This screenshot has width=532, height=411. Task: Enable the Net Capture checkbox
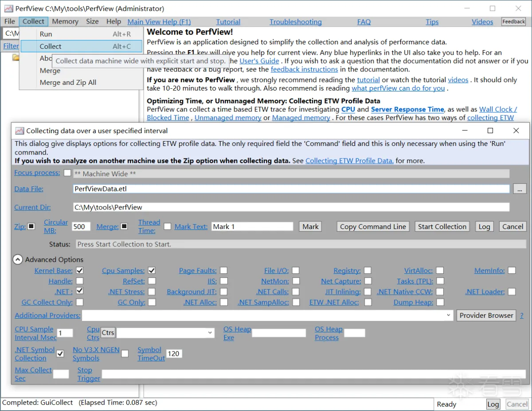click(368, 281)
